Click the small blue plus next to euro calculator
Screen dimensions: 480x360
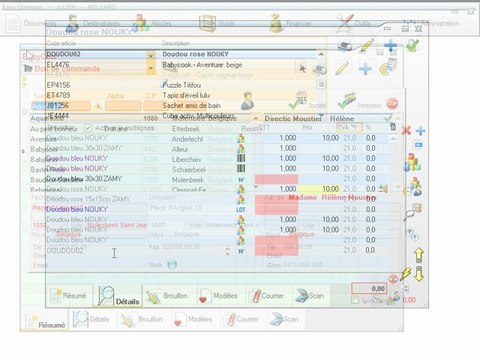coord(365,69)
